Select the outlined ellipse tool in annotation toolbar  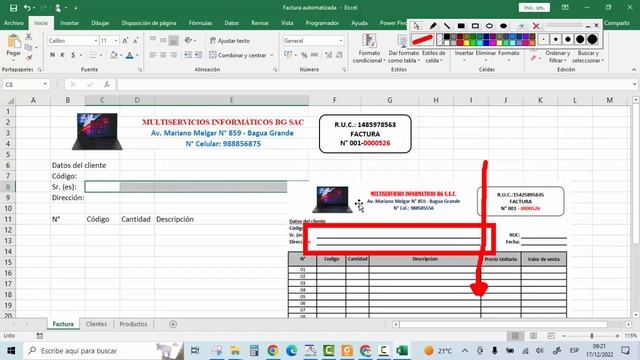[x=489, y=26]
